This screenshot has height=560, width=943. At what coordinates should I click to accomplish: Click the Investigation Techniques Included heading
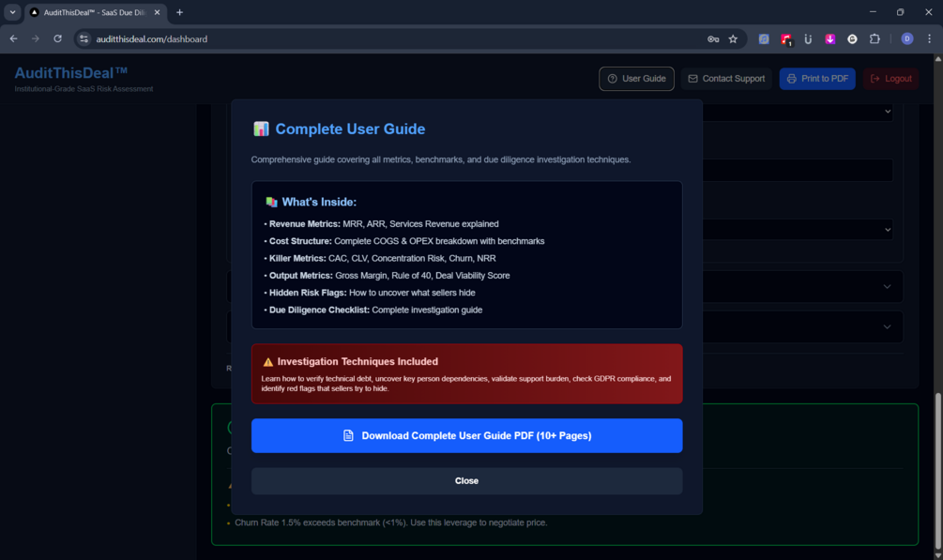(x=357, y=361)
